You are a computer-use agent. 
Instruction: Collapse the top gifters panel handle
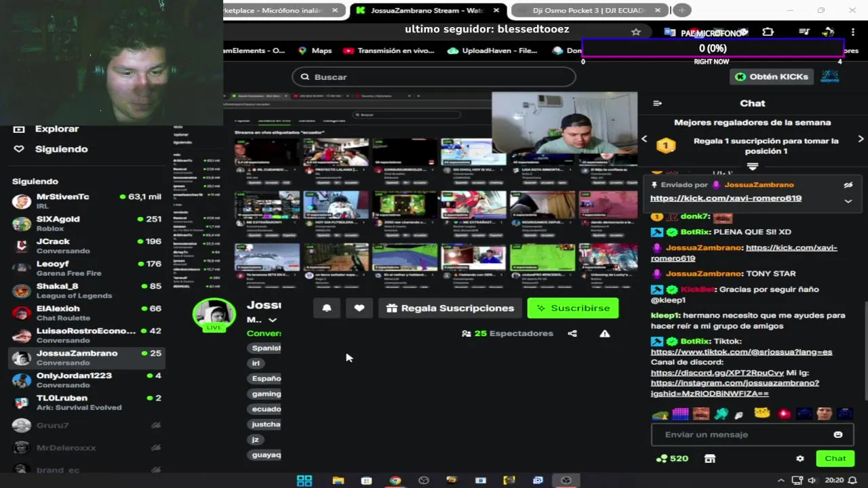[x=752, y=166]
